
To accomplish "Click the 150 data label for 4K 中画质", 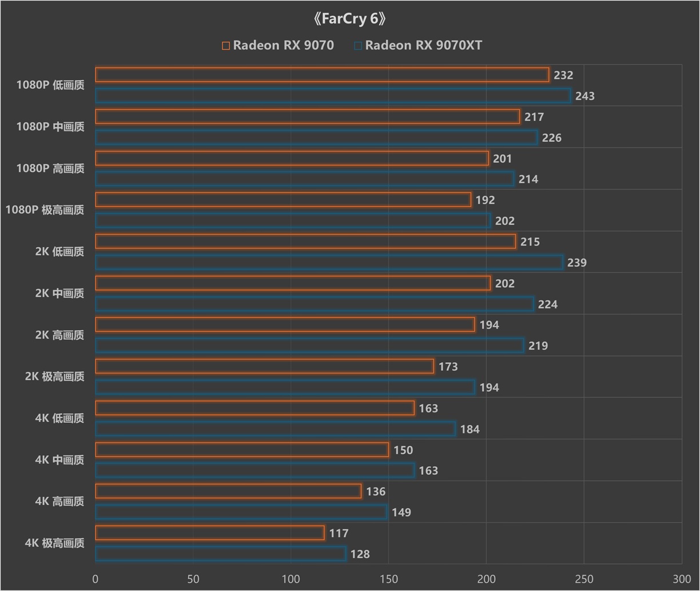I will (403, 450).
